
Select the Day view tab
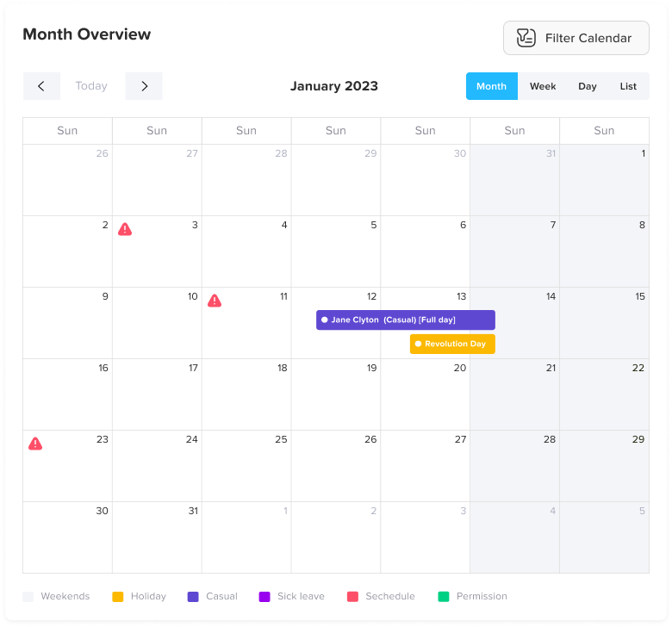click(588, 86)
